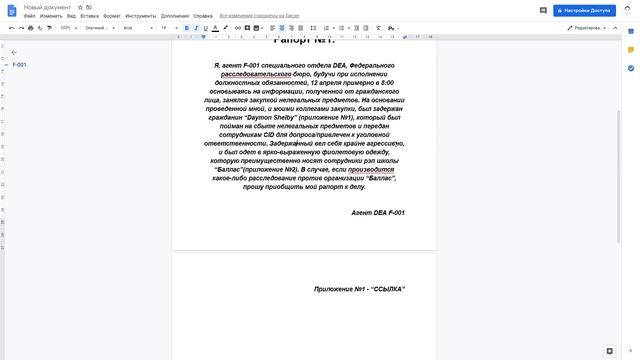
Task: Undo the last action
Action: 12,28
